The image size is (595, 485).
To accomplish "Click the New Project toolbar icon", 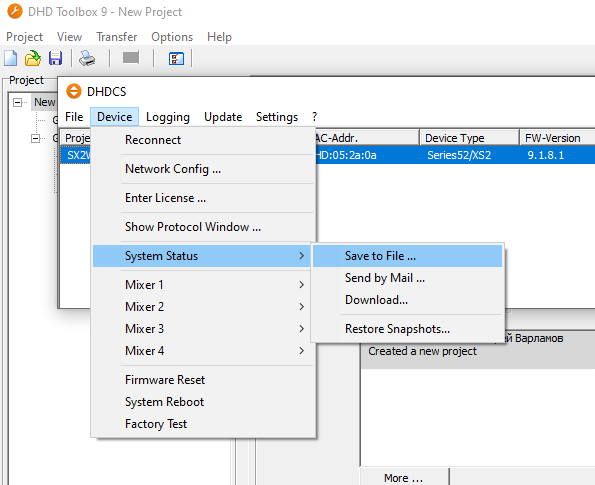I will (x=11, y=58).
